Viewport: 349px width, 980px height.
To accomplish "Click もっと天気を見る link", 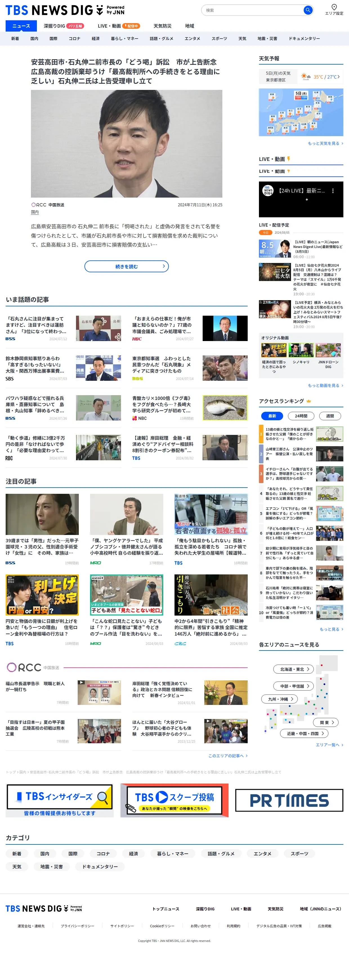I will (325, 143).
